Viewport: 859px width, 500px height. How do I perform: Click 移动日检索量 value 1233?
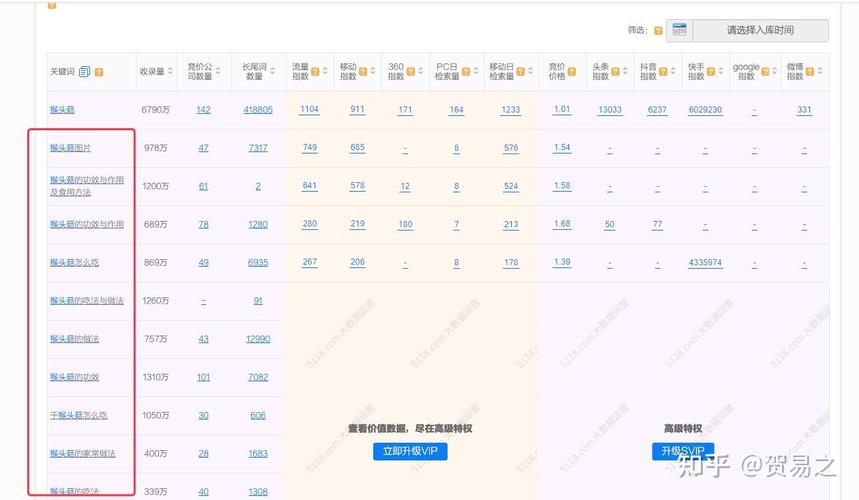pos(511,110)
